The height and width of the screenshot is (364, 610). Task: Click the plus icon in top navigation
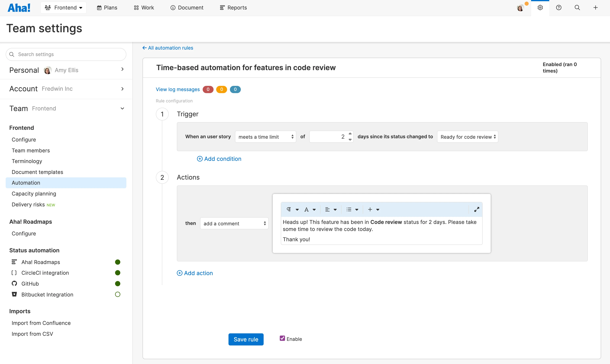click(x=595, y=8)
